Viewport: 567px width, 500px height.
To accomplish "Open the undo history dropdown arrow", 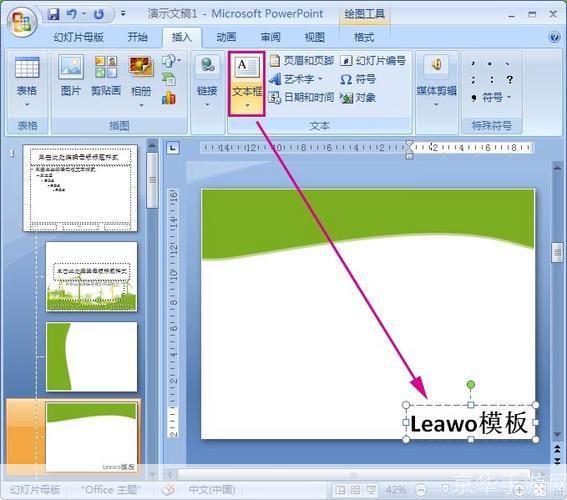I will (x=84, y=14).
